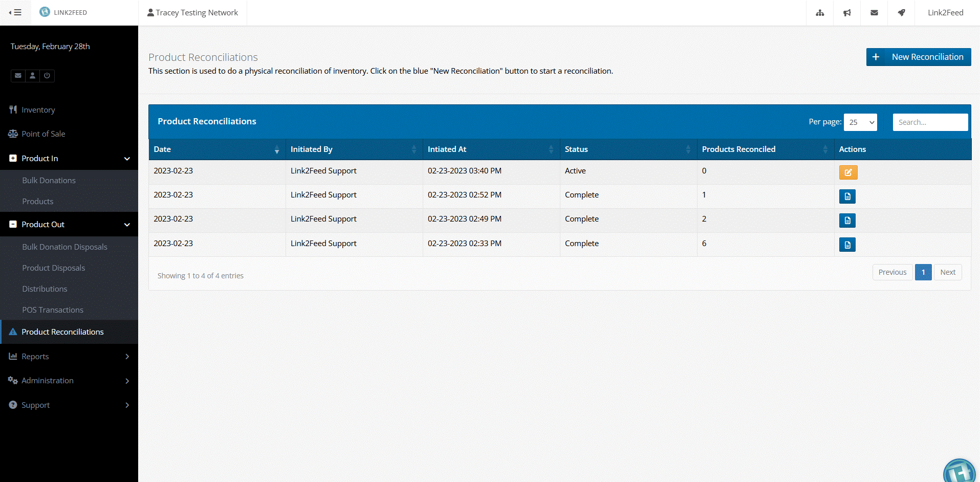Screen dimensions: 980x482
Task: Open the report icon for the 02:52 PM reconciliation
Action: tap(847, 196)
